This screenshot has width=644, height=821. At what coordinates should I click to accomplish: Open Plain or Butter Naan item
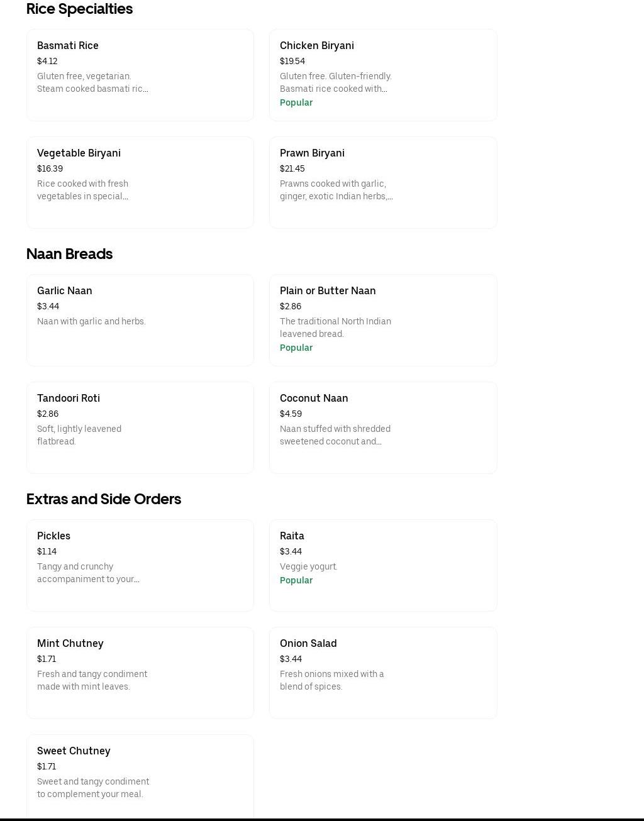tap(382, 320)
